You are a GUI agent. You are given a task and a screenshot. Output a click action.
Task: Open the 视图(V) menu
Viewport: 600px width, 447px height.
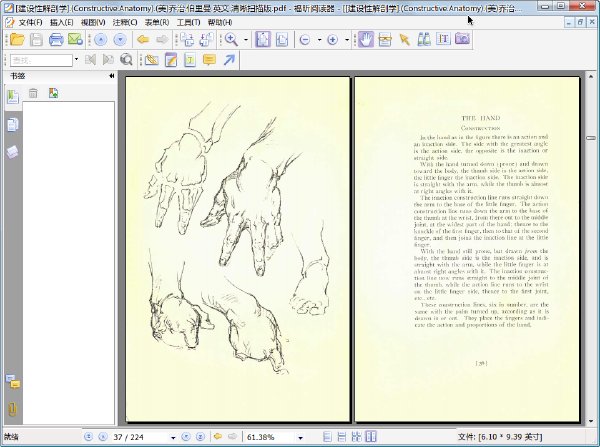[x=93, y=23]
